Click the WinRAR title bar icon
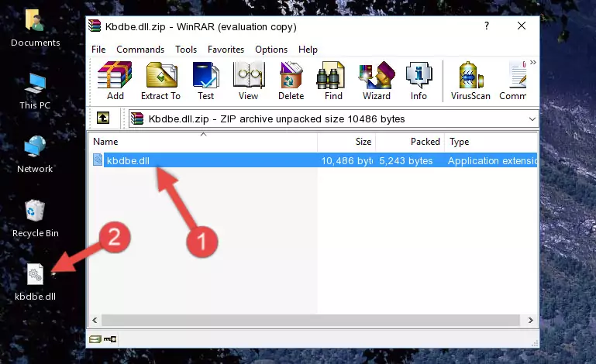Image resolution: width=596 pixels, height=364 pixels. pyautogui.click(x=95, y=26)
